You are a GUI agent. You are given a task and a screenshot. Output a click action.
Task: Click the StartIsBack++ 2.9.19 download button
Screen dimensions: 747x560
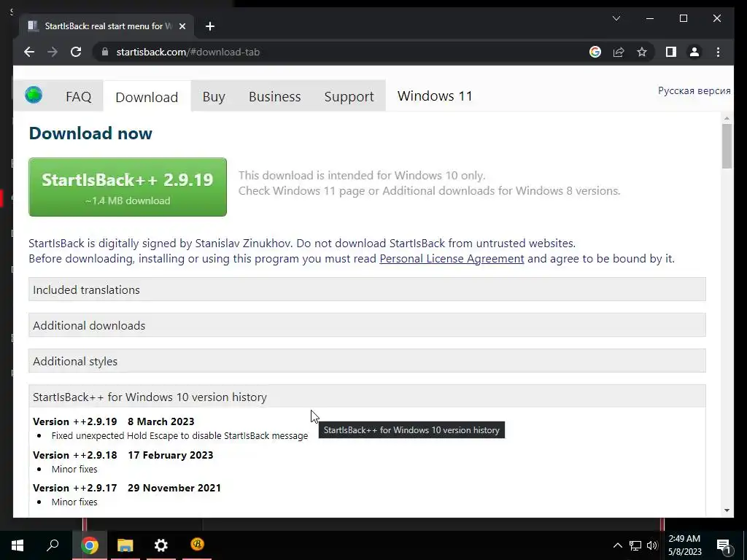click(128, 187)
